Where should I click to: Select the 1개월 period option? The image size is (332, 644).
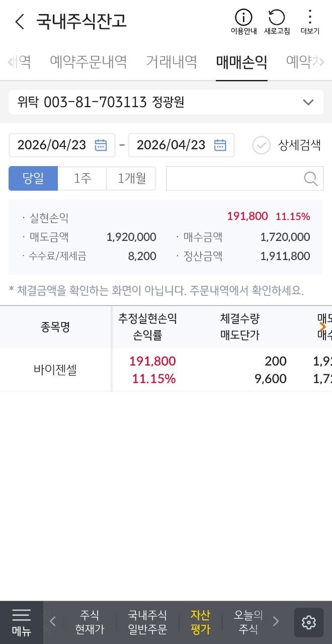click(131, 178)
